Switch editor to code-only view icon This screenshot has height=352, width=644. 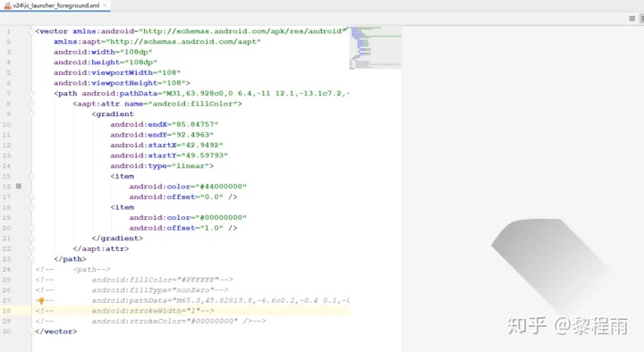pyautogui.click(x=632, y=19)
